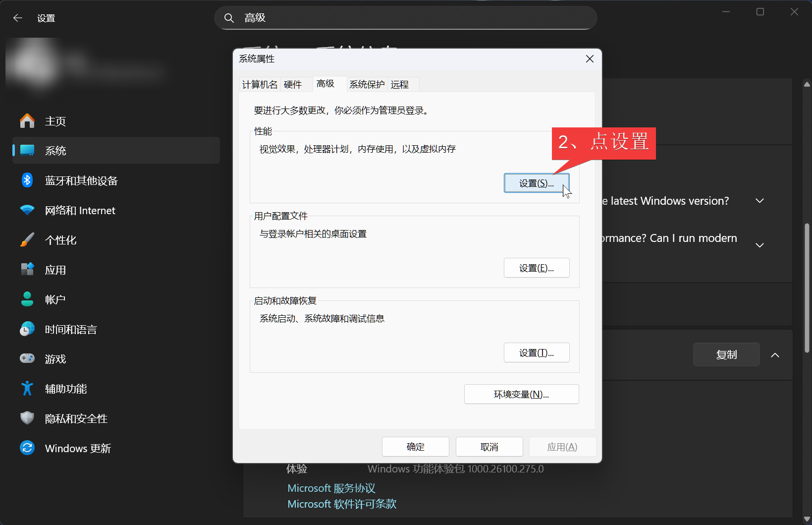Click the Bluetooth icon in sidebar
Screen dimensions: 812x525
pos(27,180)
